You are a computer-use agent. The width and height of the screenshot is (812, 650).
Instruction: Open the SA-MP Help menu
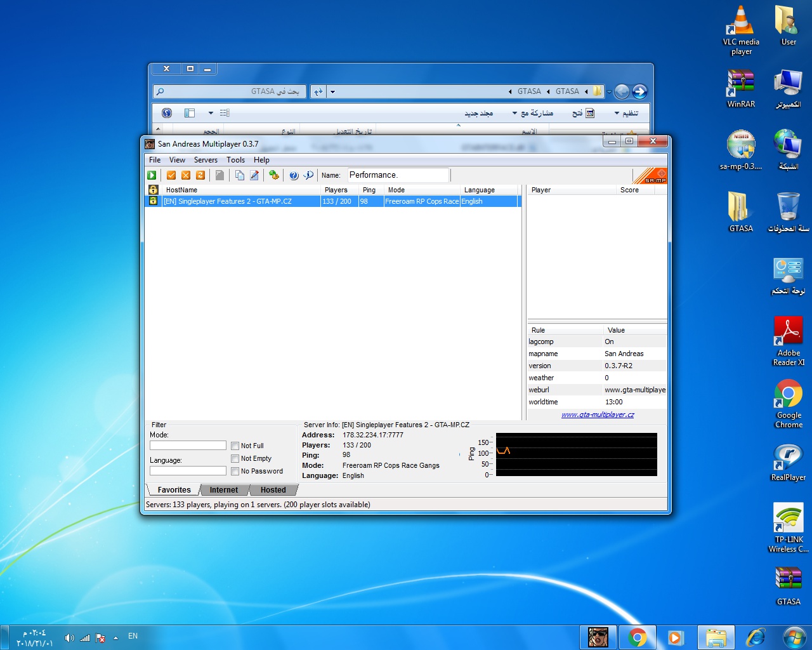point(261,160)
